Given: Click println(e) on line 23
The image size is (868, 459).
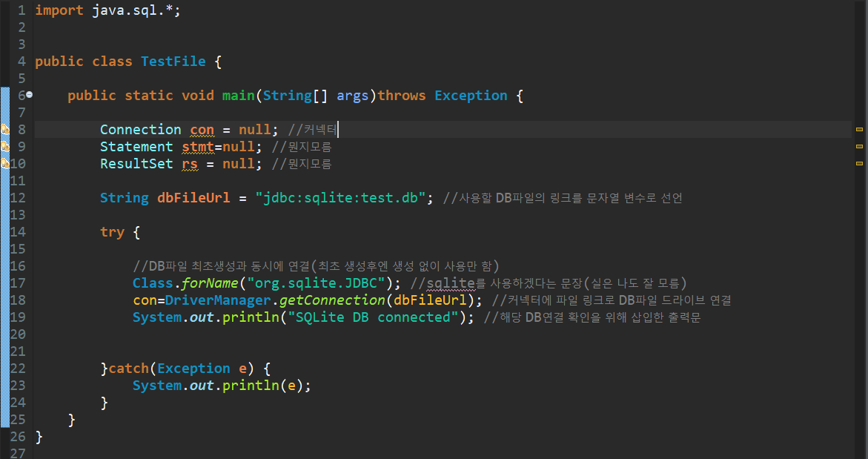Looking at the screenshot, I should click(262, 386).
